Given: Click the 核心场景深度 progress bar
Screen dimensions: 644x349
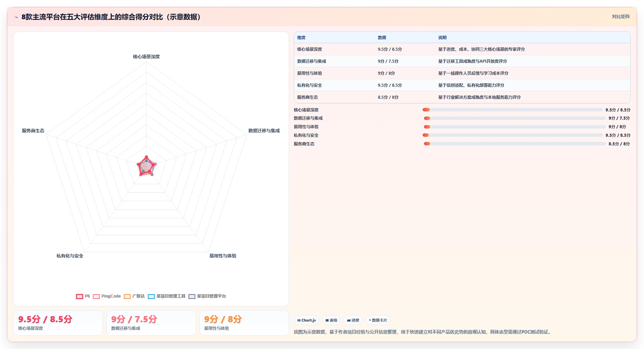Looking at the screenshot, I should tap(513, 110).
